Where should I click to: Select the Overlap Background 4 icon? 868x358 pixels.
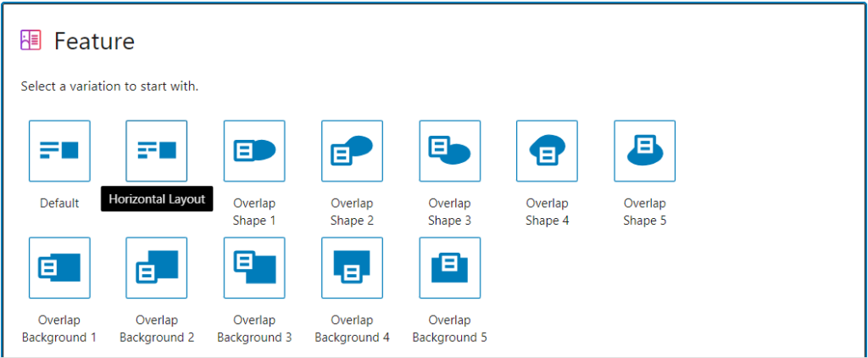pyautogui.click(x=352, y=267)
